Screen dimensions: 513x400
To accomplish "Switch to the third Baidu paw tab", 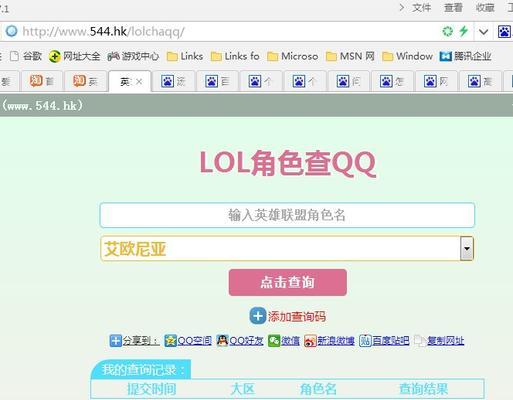I will pyautogui.click(x=261, y=81).
